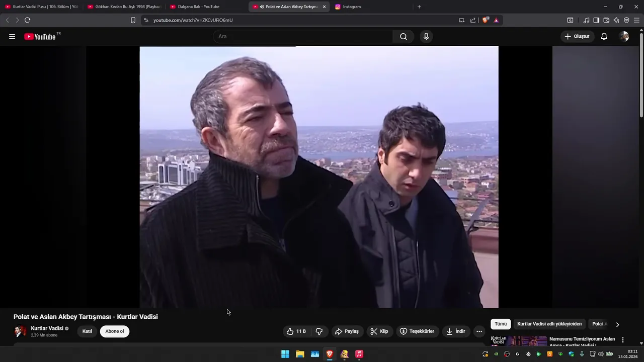This screenshot has height=362, width=644.
Task: Click the video title text
Action: tap(86, 317)
